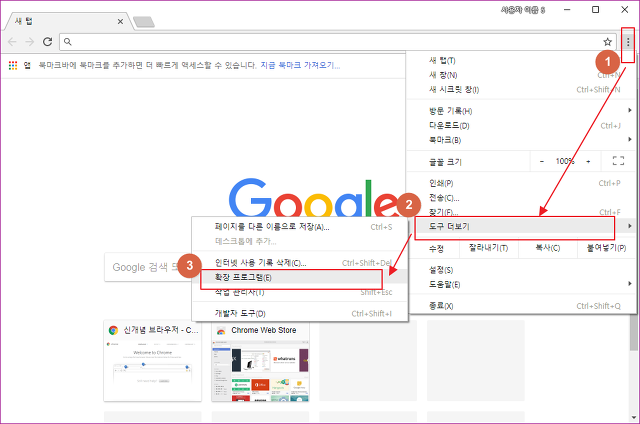This screenshot has width=640, height=424.
Task: Open the Chrome Web Store thumbnail
Action: 260,361
